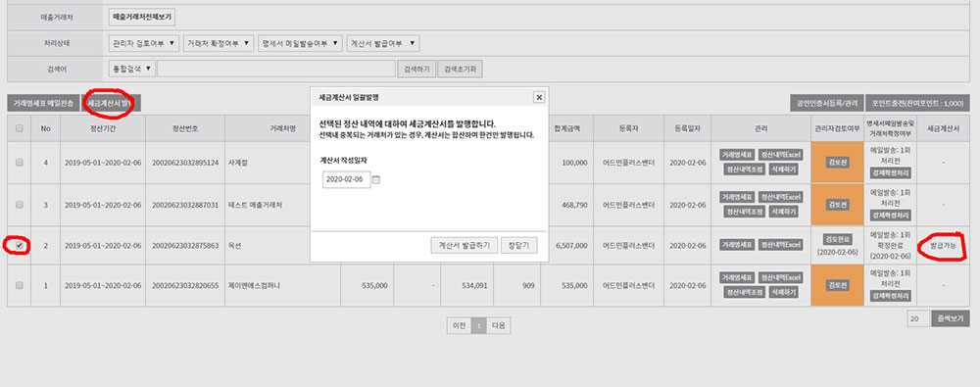Click the 검색하기 search button
Viewport: 980px width, 387px height.
tap(416, 69)
